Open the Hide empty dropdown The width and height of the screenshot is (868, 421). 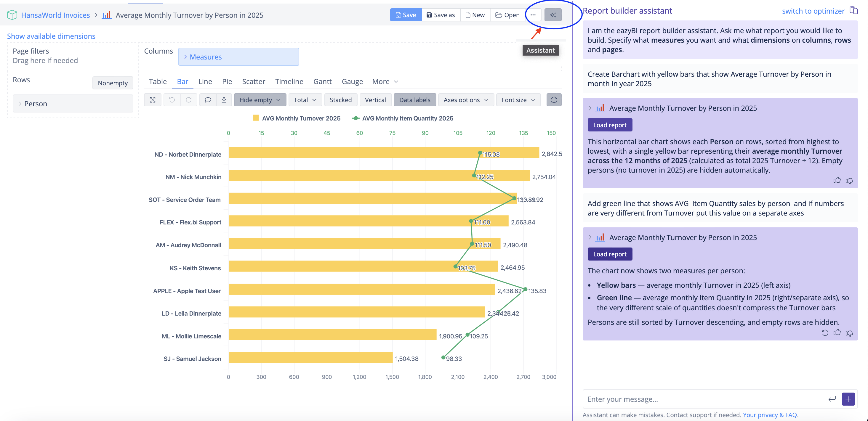[260, 100]
